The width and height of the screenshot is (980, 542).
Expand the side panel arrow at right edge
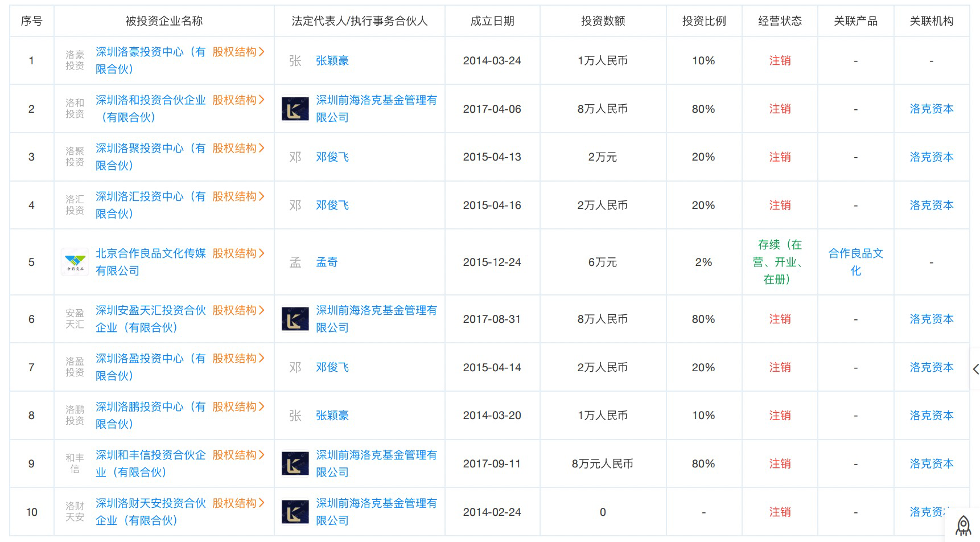point(975,369)
